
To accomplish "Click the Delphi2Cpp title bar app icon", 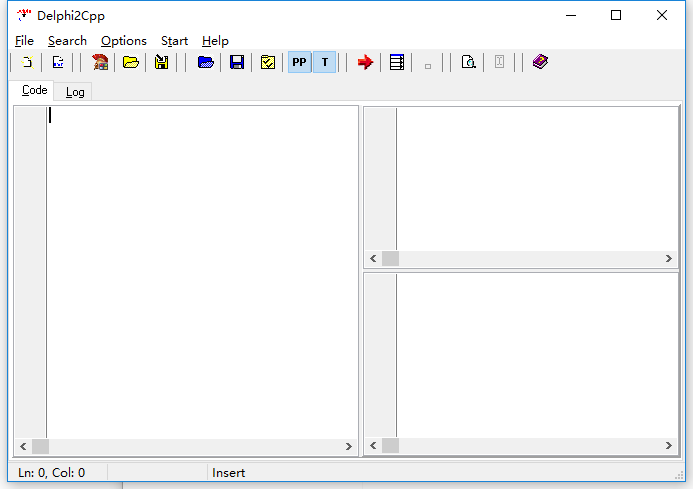I will (23, 15).
